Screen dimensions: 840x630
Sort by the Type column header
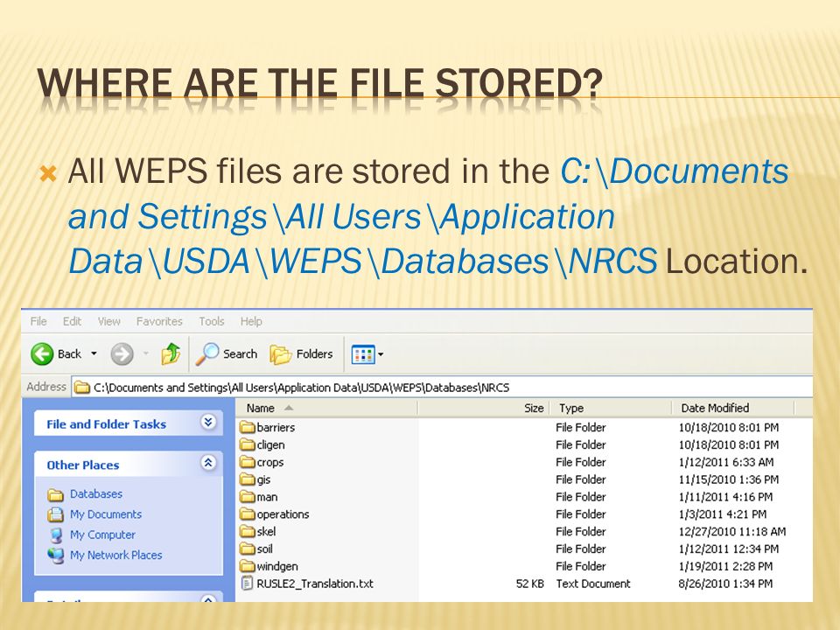pyautogui.click(x=610, y=409)
